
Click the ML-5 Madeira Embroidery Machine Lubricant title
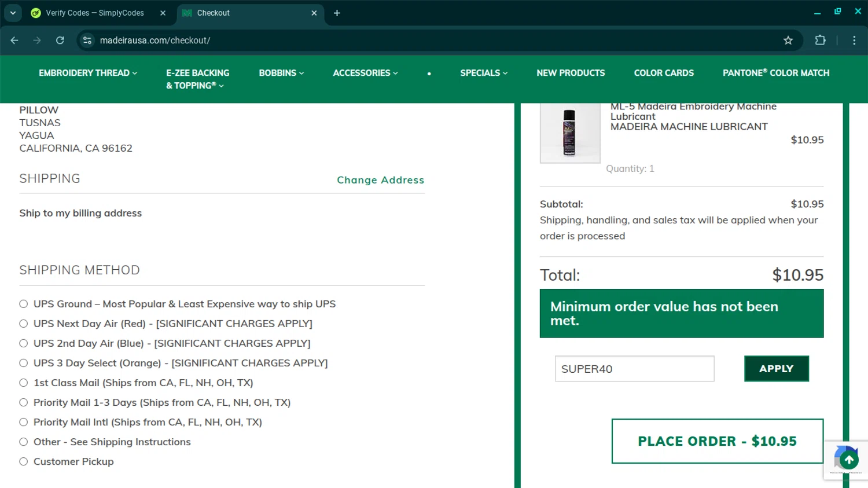pyautogui.click(x=693, y=111)
